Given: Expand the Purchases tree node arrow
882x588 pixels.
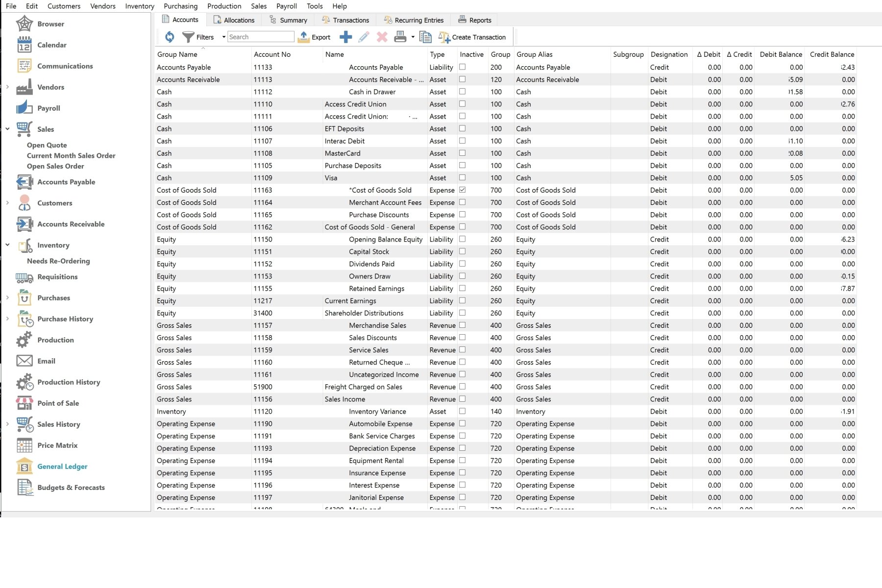Looking at the screenshot, I should [x=7, y=298].
